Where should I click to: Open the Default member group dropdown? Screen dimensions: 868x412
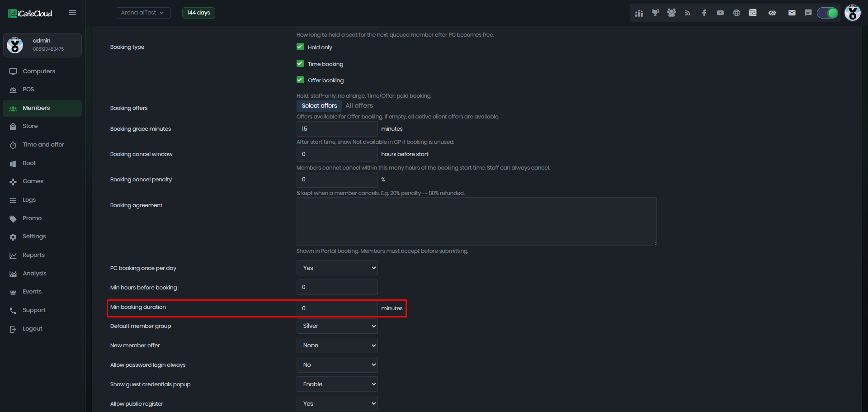(337, 326)
